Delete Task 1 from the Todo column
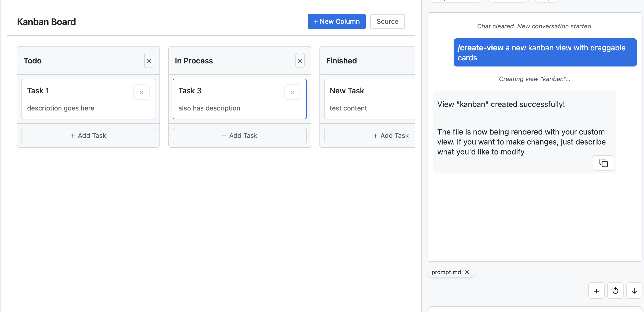Image resolution: width=644 pixels, height=312 pixels. pos(141,92)
